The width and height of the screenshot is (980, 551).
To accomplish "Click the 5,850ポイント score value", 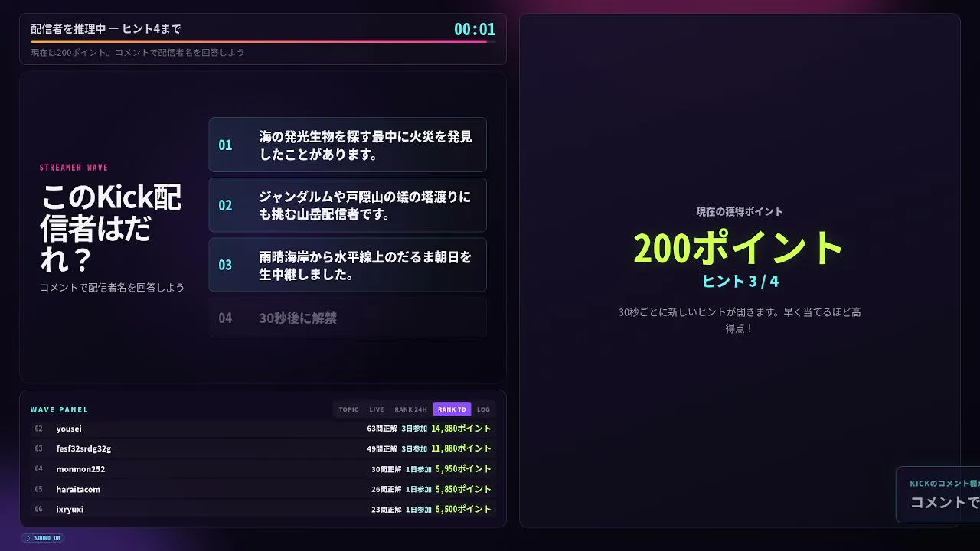I will 463,489.
